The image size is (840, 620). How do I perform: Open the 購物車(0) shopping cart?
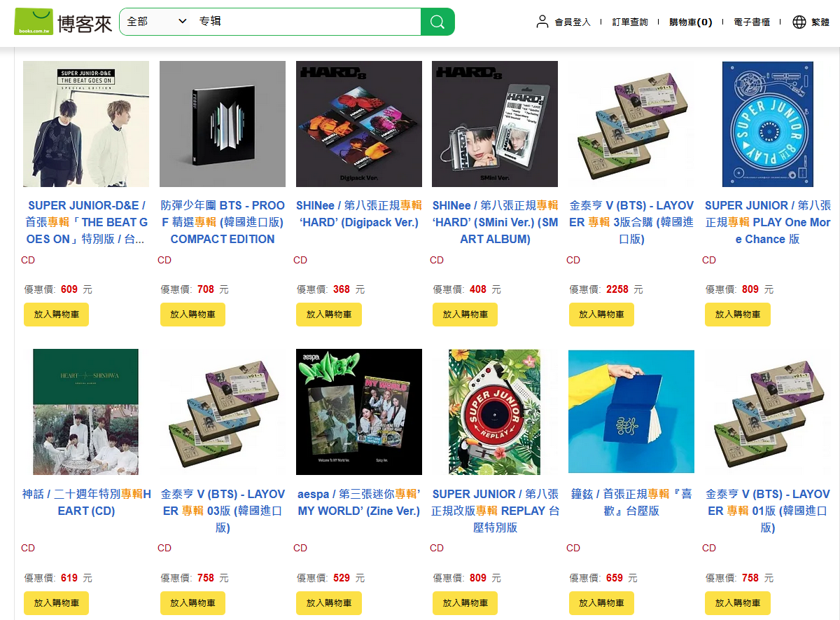pyautogui.click(x=691, y=22)
